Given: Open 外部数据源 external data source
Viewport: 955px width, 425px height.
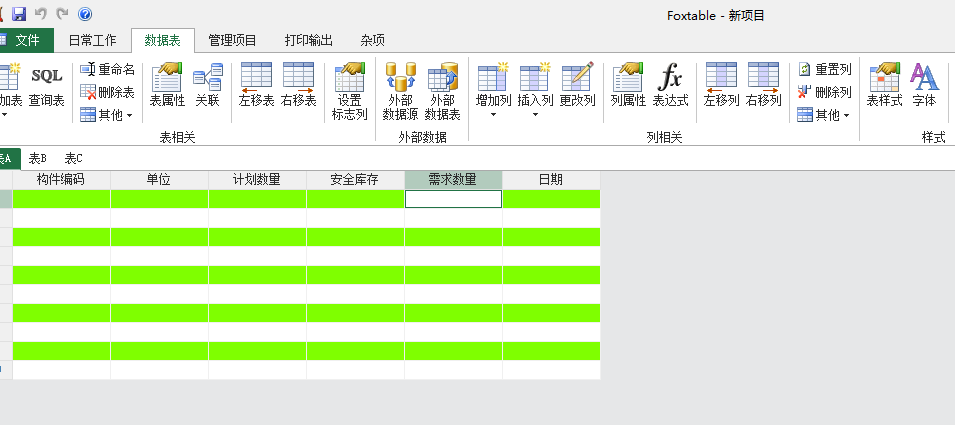Looking at the screenshot, I should tap(400, 91).
